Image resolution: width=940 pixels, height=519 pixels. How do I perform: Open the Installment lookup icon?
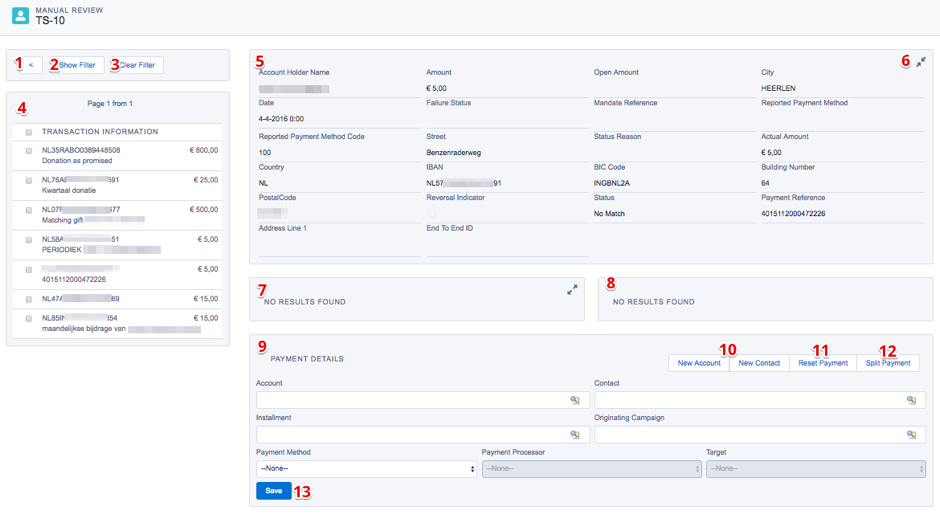575,435
